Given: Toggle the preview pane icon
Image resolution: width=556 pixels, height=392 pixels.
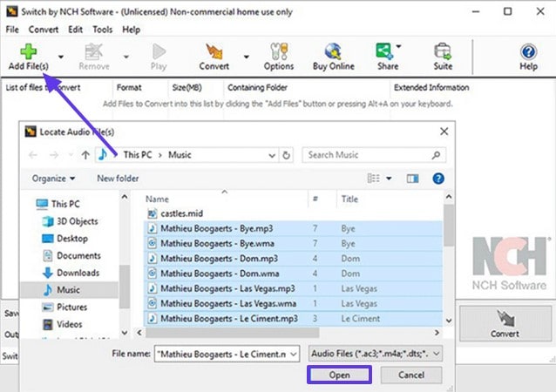Looking at the screenshot, I should [412, 179].
